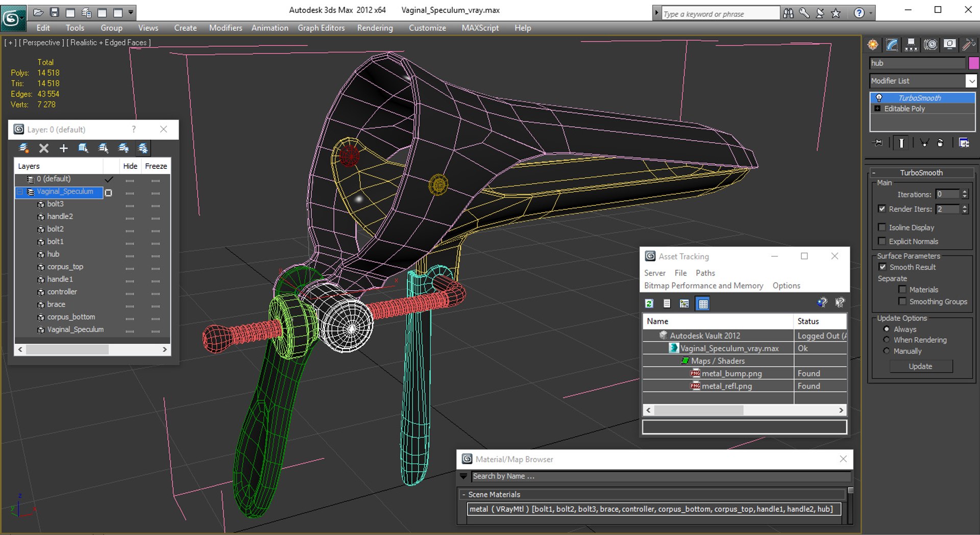Toggle the Render Iters checkbox
The width and height of the screenshot is (980, 535).
point(882,209)
